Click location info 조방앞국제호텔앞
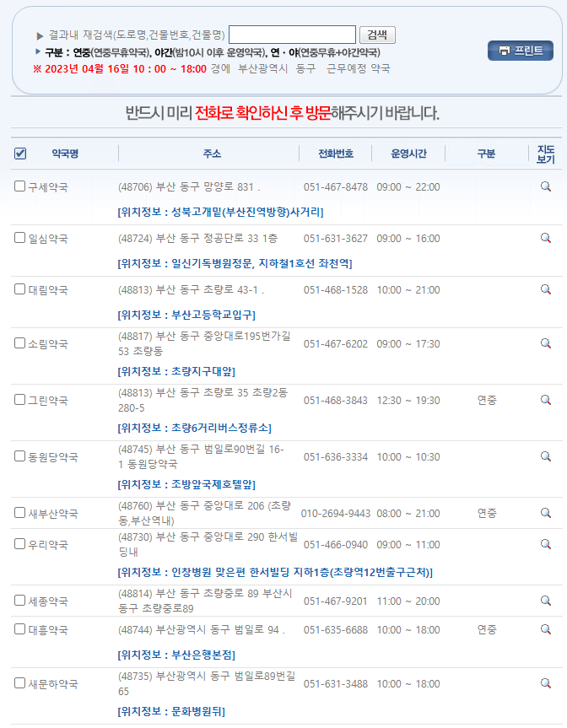The width and height of the screenshot is (567, 728). point(186,485)
